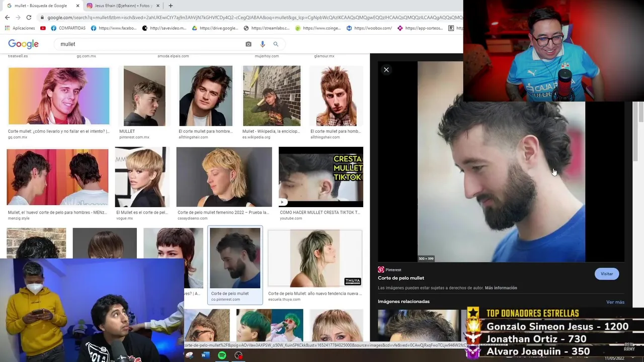Open the app-sorteos bookmark

[421, 28]
